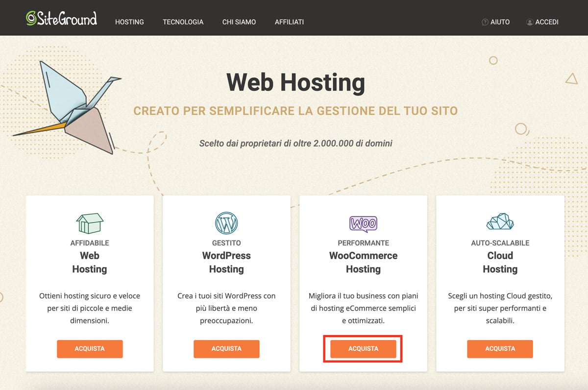Click the Cloud Hosting cloud icon

click(500, 222)
